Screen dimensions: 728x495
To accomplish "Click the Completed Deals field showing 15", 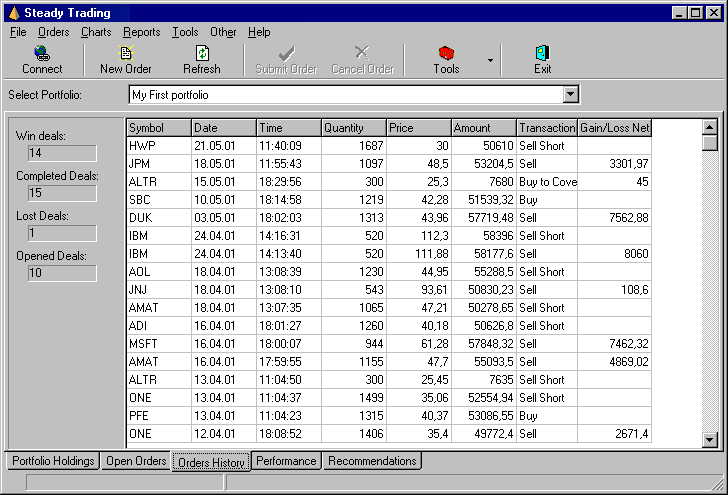I will click(62, 193).
